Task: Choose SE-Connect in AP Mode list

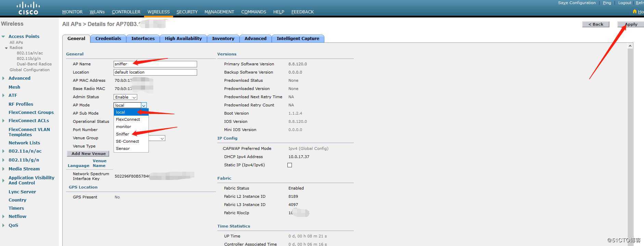Action: (x=131, y=141)
